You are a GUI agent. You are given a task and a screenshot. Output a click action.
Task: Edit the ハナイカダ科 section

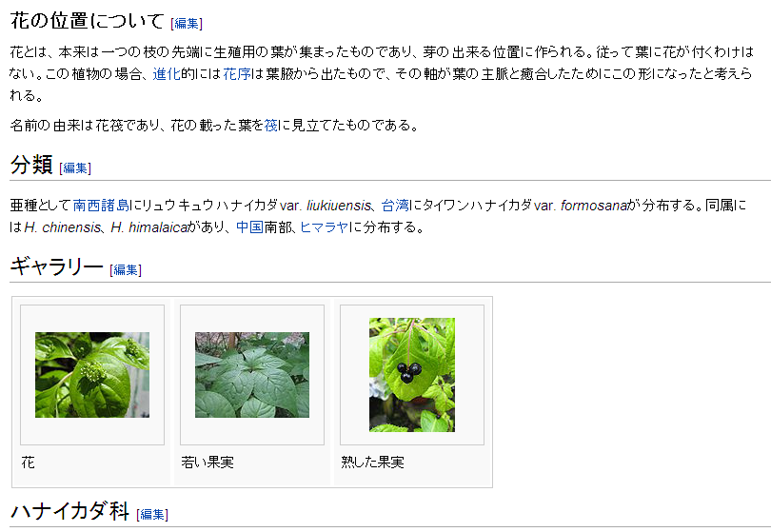(152, 514)
